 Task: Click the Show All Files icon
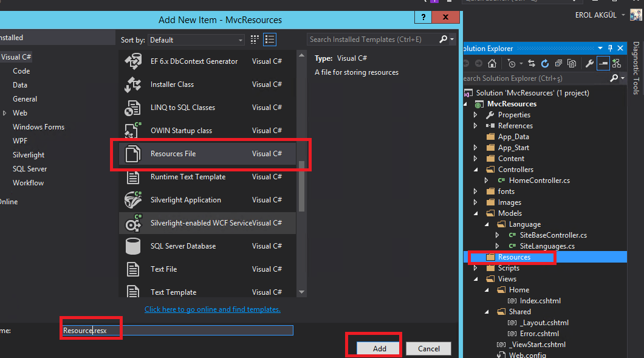click(x=572, y=63)
